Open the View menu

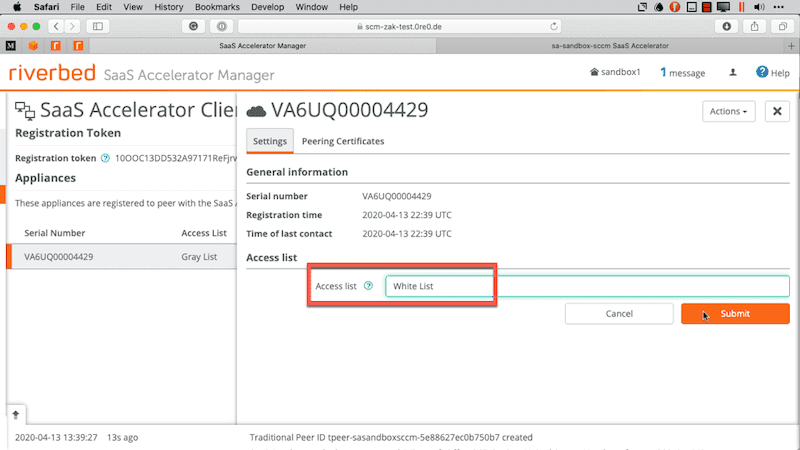click(x=133, y=7)
